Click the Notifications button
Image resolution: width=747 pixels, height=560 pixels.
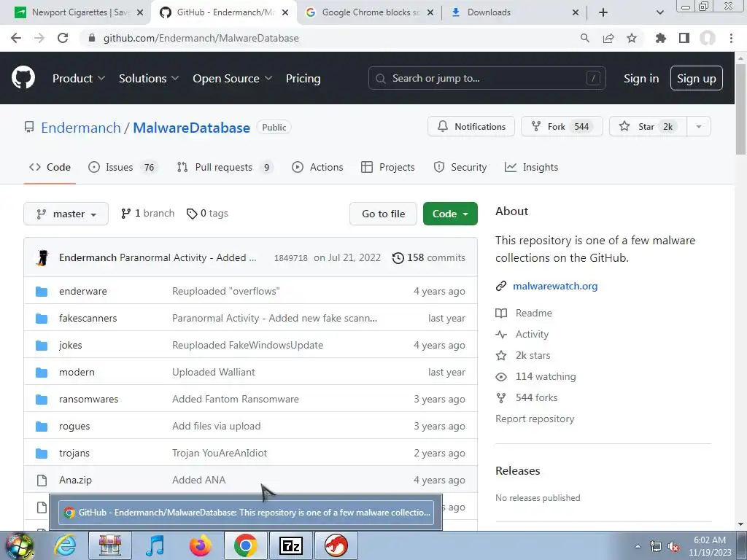(471, 127)
